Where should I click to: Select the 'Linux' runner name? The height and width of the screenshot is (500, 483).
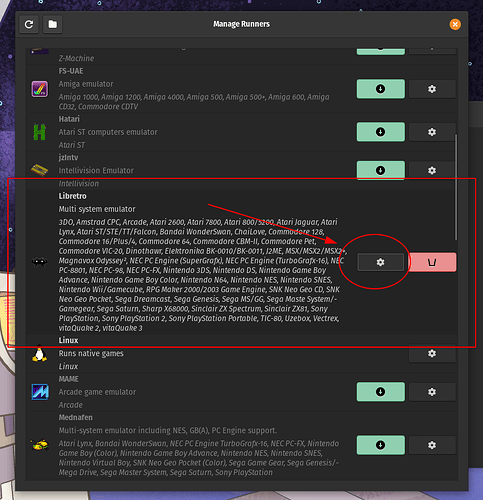coord(68,340)
